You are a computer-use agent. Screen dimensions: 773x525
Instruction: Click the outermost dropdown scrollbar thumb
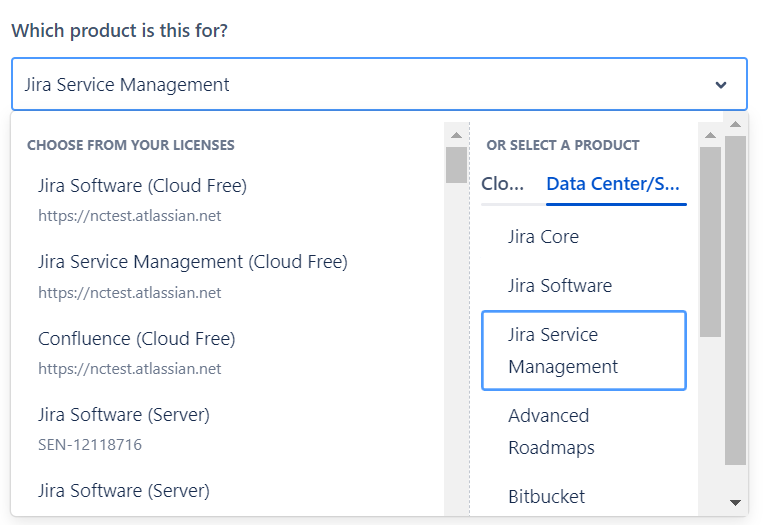pyautogui.click(x=735, y=300)
